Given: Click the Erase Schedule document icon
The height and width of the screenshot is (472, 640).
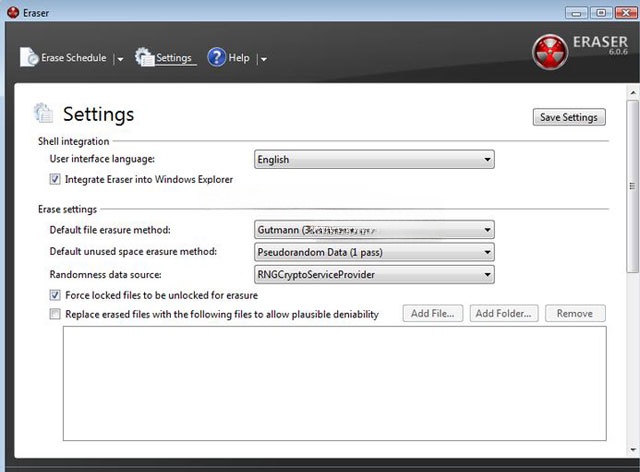Looking at the screenshot, I should pos(29,57).
